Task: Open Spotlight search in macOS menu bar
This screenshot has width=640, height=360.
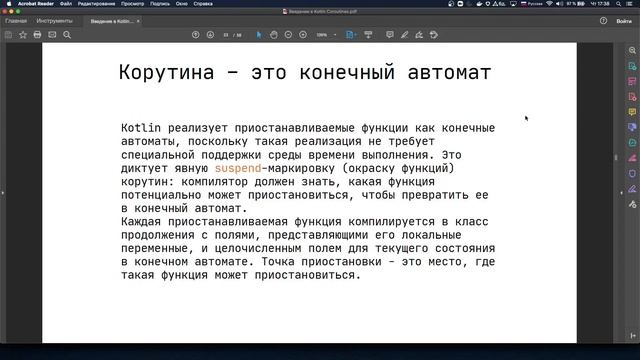Action: point(619,4)
